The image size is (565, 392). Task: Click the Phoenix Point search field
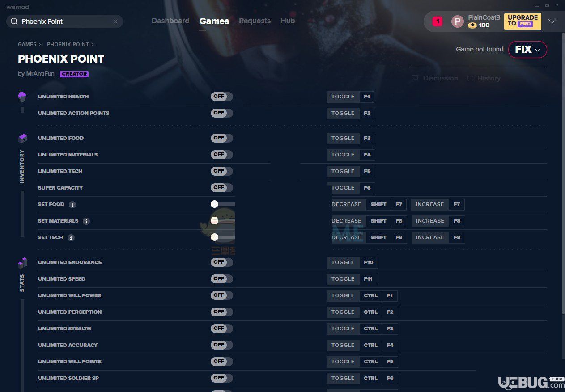pyautogui.click(x=64, y=21)
